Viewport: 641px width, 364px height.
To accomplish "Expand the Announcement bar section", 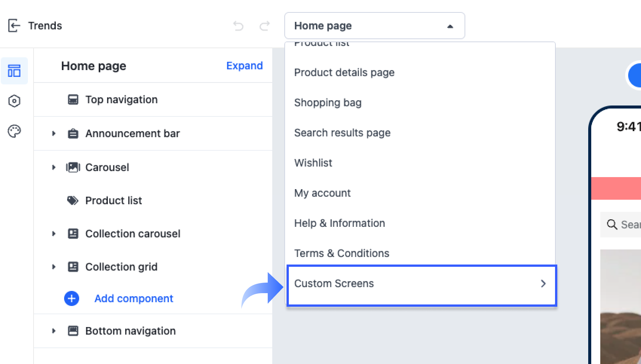I will pos(54,133).
